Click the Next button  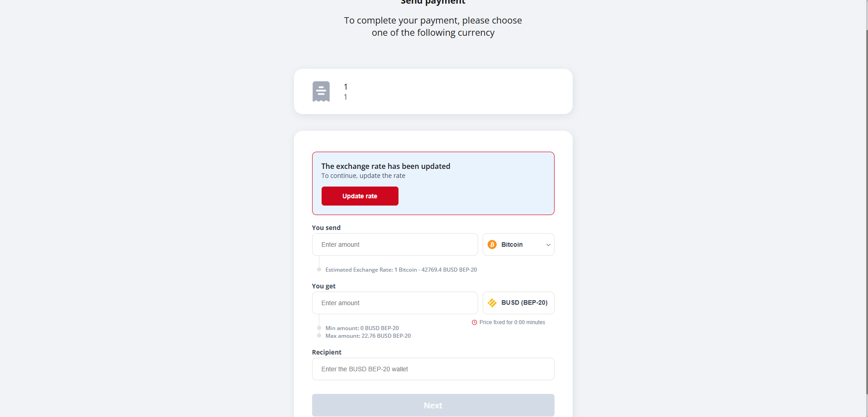point(433,405)
